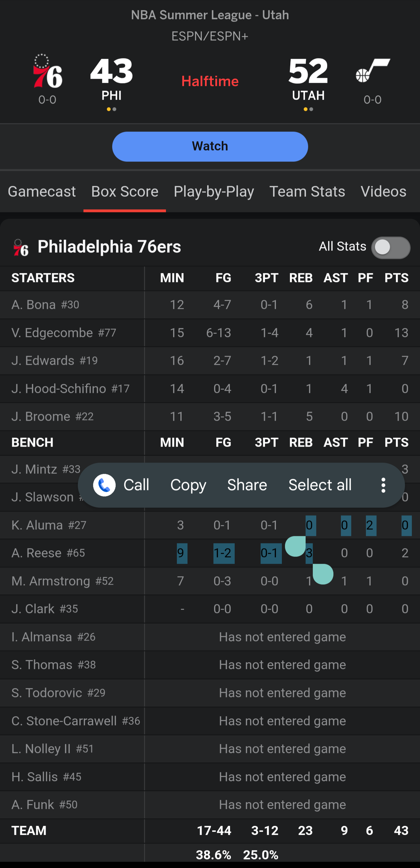
Task: Open J. Hood-Schifino #17 player row
Action: [x=70, y=389]
